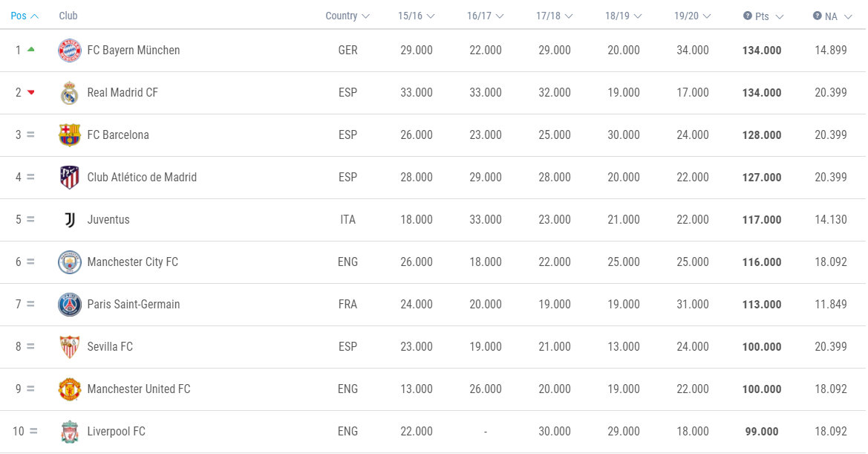
Task: Sort by 17/18 season column
Action: coord(554,16)
